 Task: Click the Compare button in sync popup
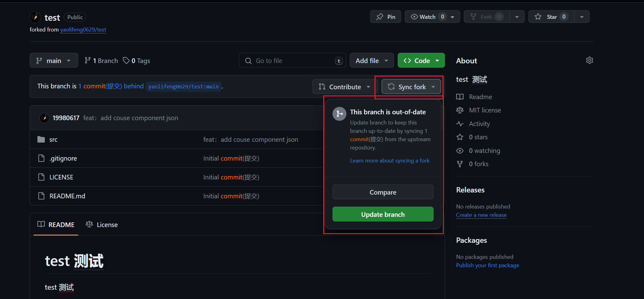[383, 192]
